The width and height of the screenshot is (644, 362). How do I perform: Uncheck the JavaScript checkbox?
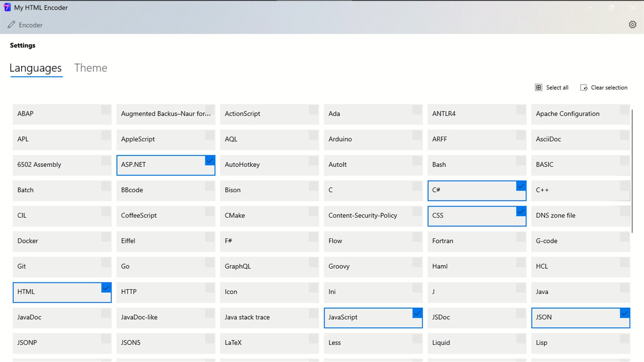click(x=417, y=313)
